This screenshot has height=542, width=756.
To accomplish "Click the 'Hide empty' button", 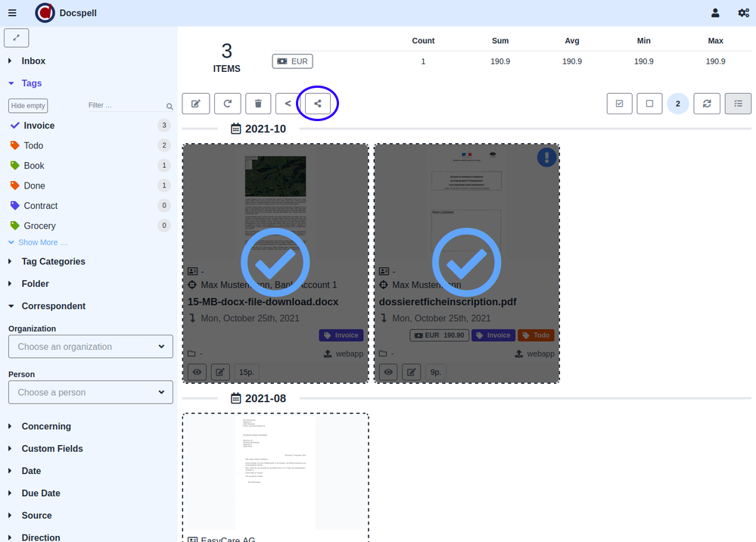I will 28,106.
